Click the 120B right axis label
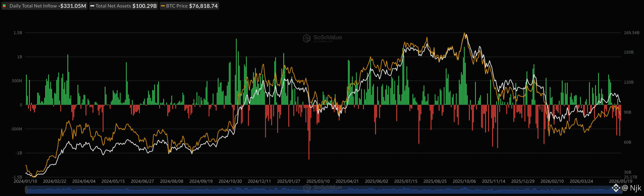644x196 pixels. pos(629,82)
